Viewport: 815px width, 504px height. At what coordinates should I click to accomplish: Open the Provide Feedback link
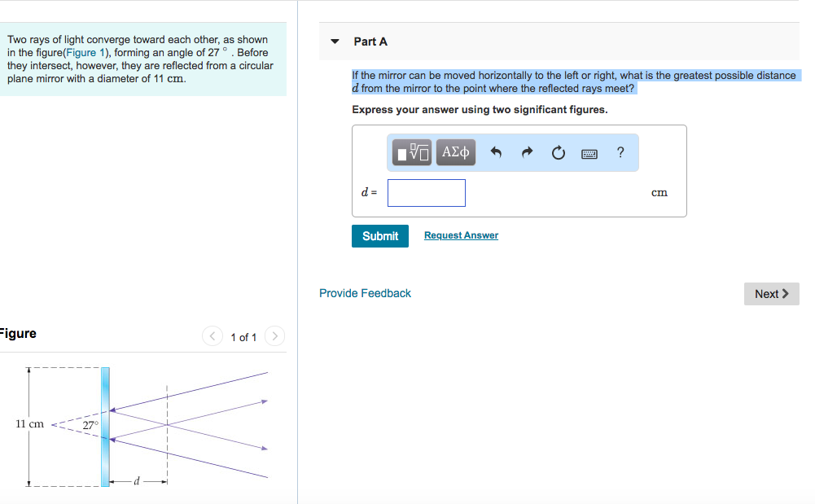(x=365, y=293)
